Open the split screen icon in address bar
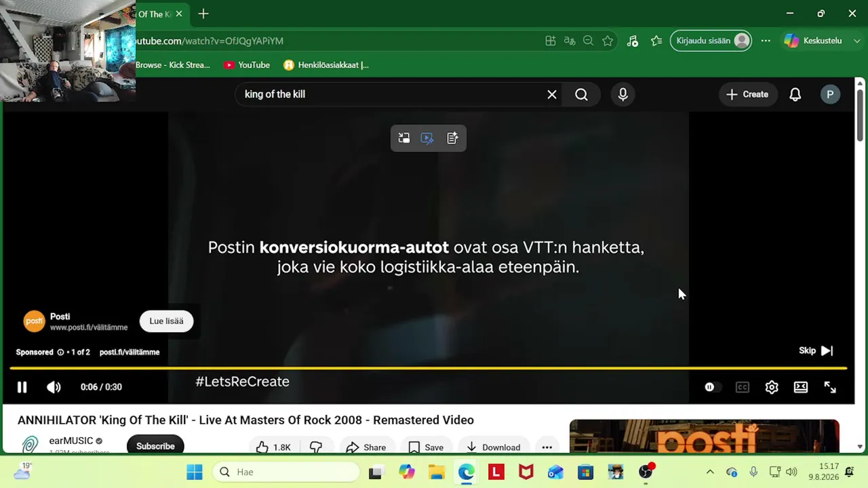The height and width of the screenshot is (488, 868). coord(551,41)
